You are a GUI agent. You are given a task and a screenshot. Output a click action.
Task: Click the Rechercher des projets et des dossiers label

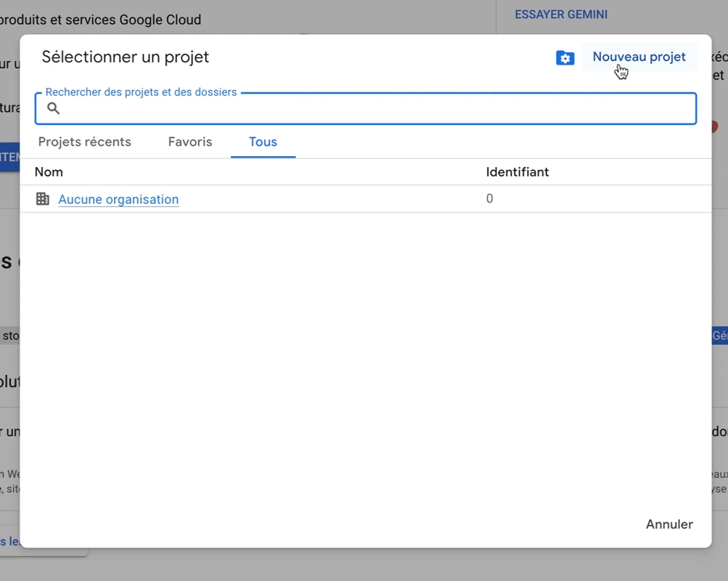[x=141, y=92]
